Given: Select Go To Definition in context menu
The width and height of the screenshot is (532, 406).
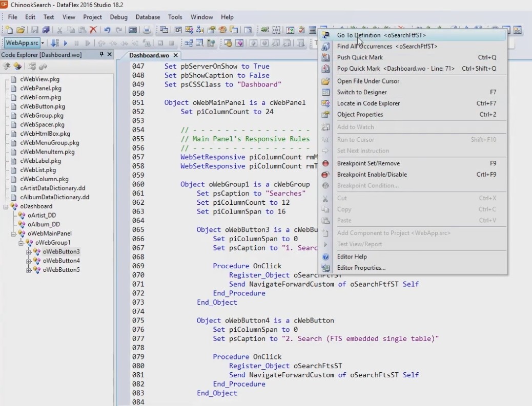Looking at the screenshot, I should coord(358,35).
